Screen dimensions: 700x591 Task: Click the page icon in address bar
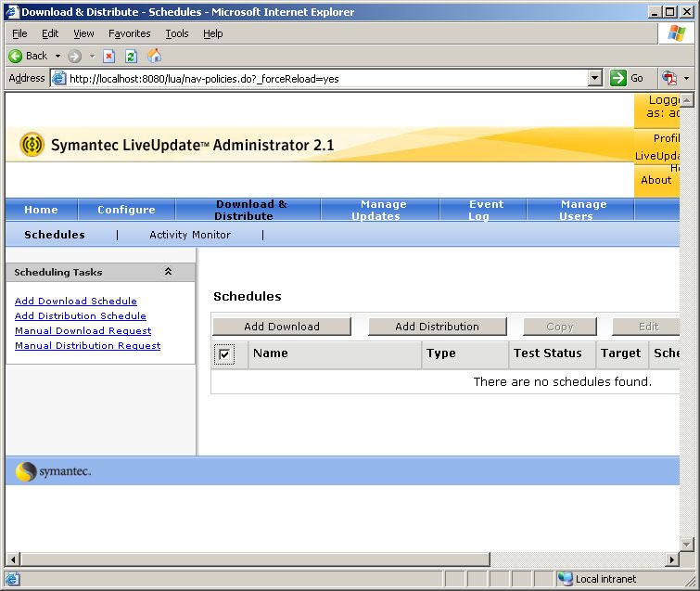59,78
